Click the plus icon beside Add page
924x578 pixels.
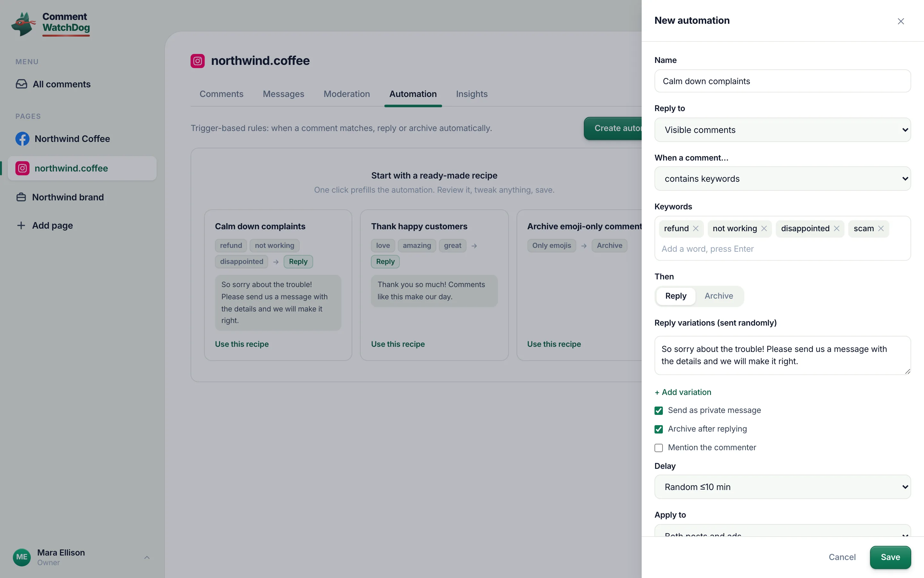click(21, 225)
